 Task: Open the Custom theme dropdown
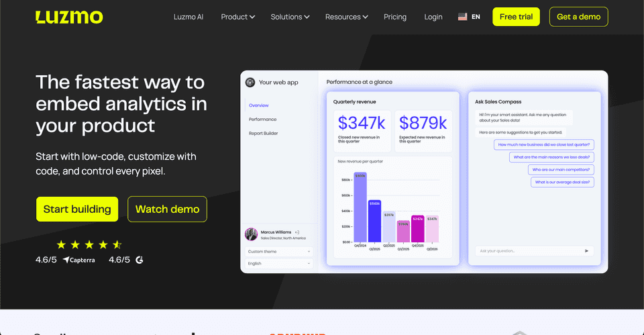(279, 252)
